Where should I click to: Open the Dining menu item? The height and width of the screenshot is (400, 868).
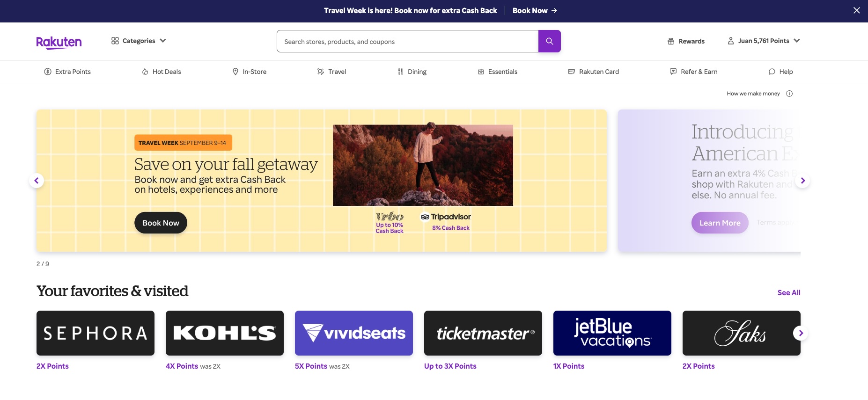point(412,72)
